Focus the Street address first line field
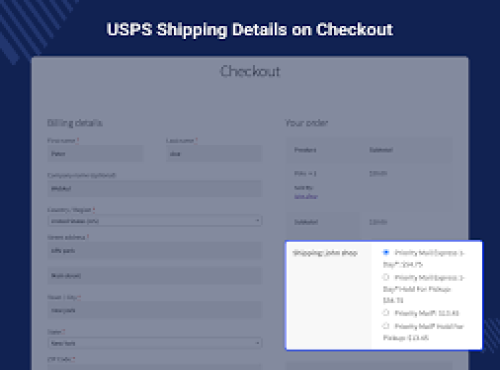This screenshot has width=500, height=370. click(x=155, y=251)
